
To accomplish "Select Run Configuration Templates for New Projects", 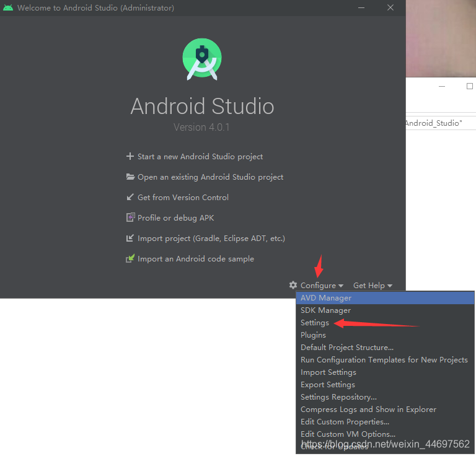I will pyautogui.click(x=385, y=360).
